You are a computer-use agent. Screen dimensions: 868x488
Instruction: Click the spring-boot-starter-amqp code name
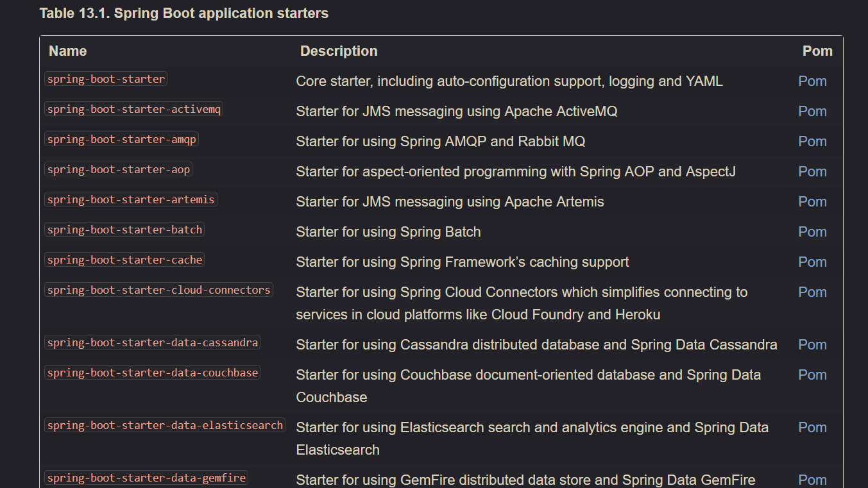click(x=121, y=139)
